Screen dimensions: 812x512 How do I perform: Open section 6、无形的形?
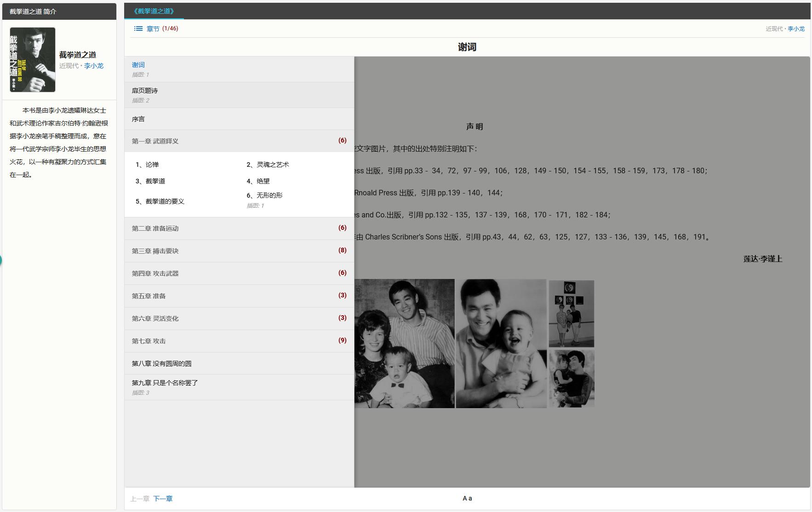pos(265,195)
